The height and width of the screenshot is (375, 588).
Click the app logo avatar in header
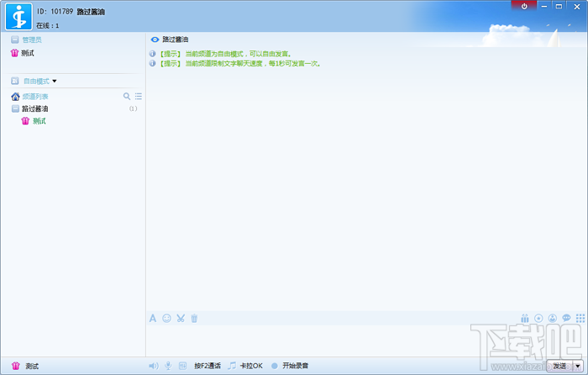pyautogui.click(x=18, y=17)
